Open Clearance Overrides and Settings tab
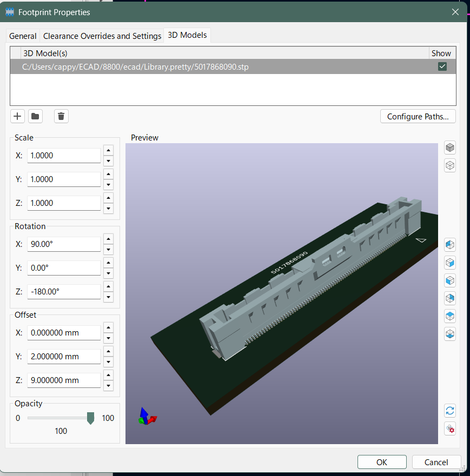 pyautogui.click(x=102, y=36)
